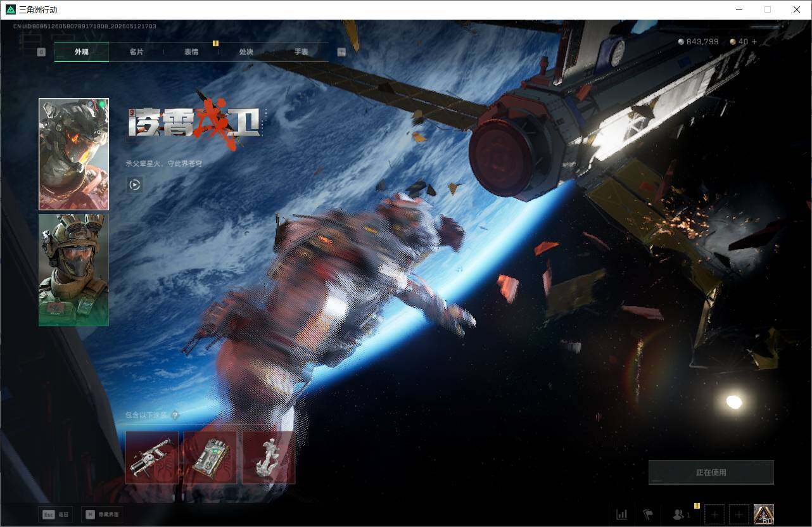The height and width of the screenshot is (527, 812).
Task: View the included green circuit case item
Action: 210,457
